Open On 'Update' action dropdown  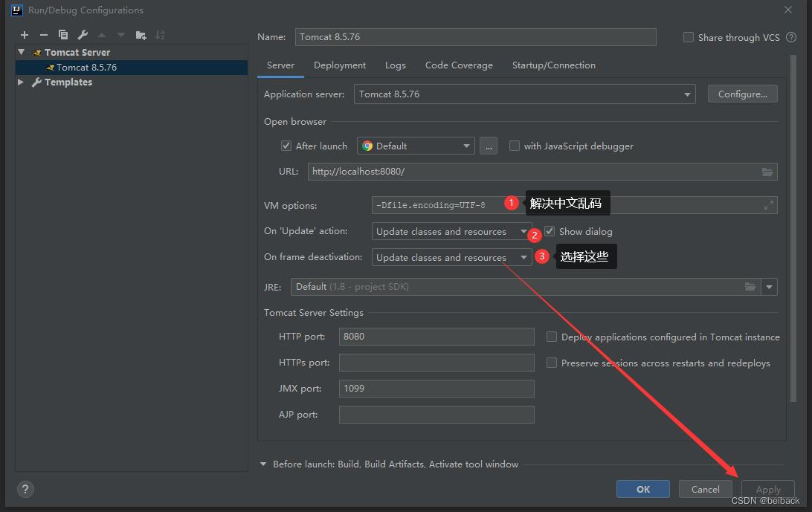[451, 231]
